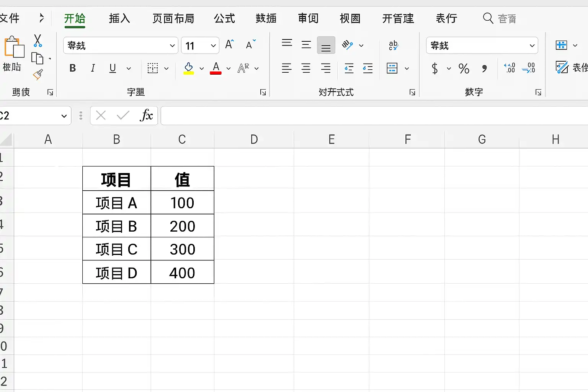Click the Format Painter brush icon
The image size is (588, 392).
[x=38, y=74]
